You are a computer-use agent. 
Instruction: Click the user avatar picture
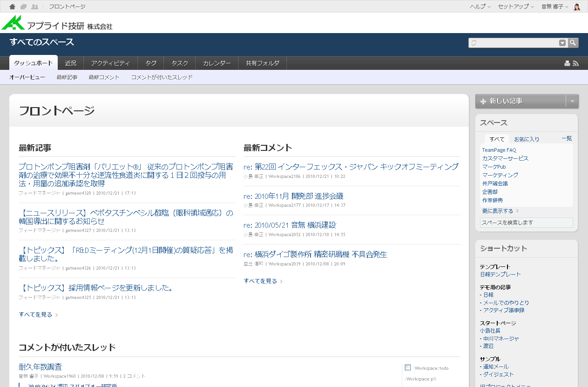[x=577, y=7]
